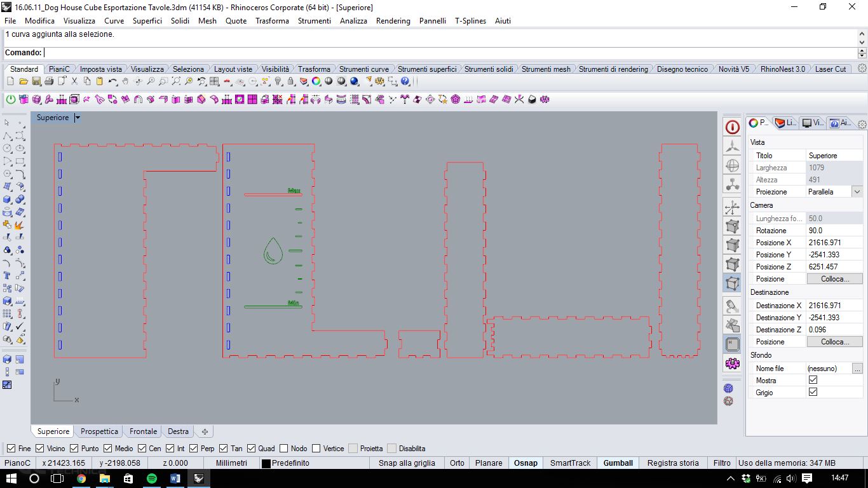Click the Open folder icon
Viewport: 868px width, 488px height.
pyautogui.click(x=24, y=81)
